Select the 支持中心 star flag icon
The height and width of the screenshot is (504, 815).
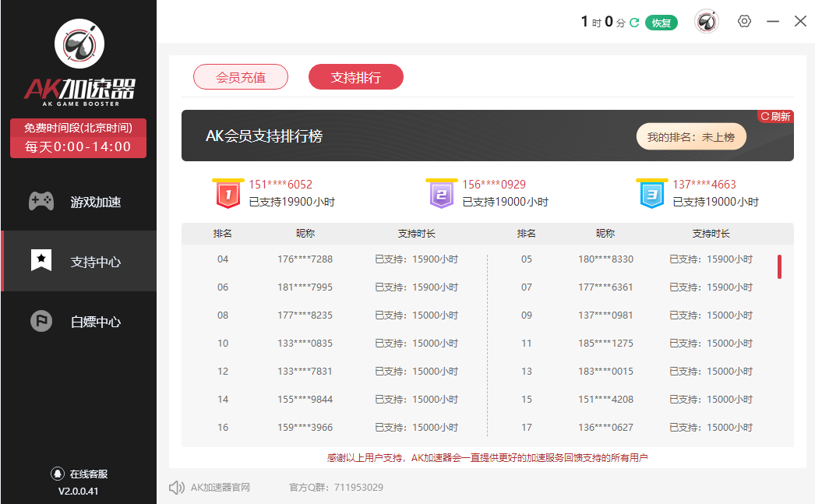coord(41,260)
